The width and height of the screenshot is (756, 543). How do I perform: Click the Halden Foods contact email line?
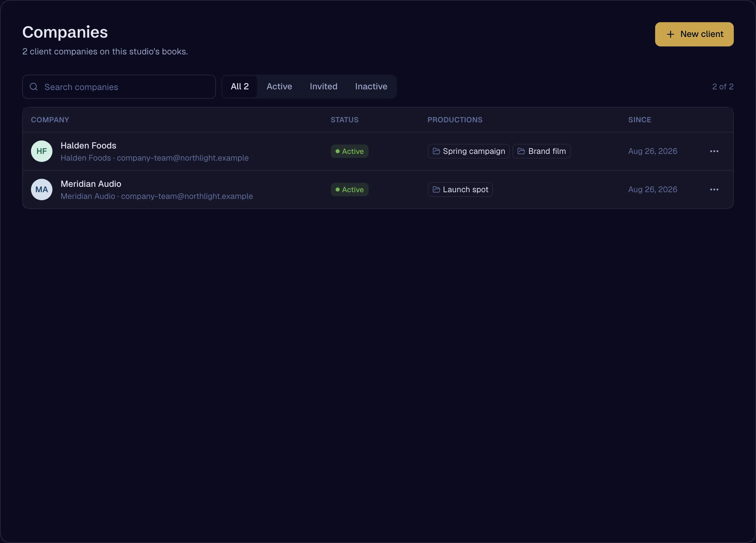(155, 158)
